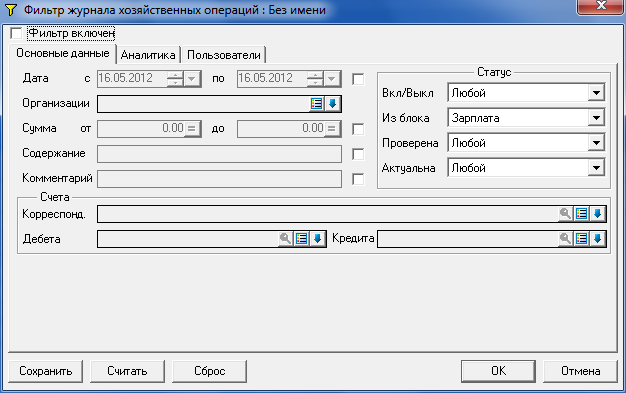Click into the Комментарий text field
This screenshot has height=393, width=626.
point(219,179)
